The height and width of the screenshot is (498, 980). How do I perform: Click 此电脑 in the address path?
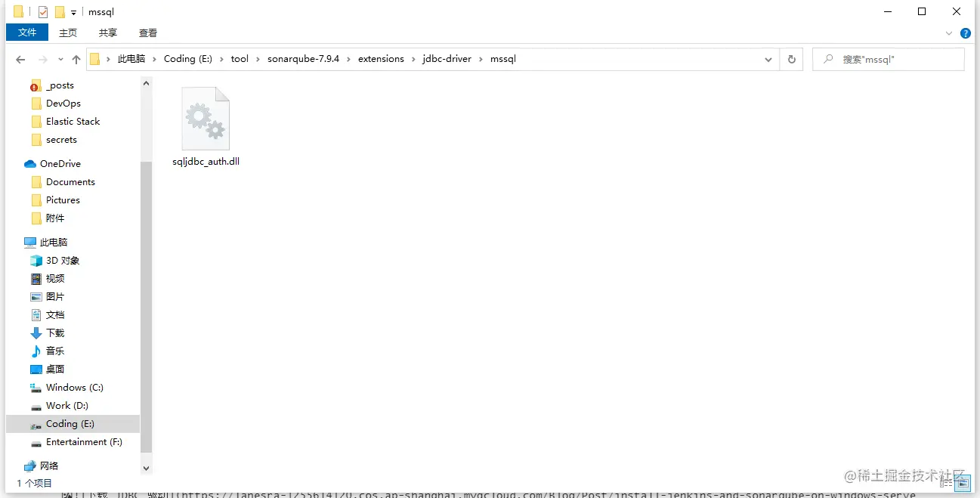(x=131, y=59)
